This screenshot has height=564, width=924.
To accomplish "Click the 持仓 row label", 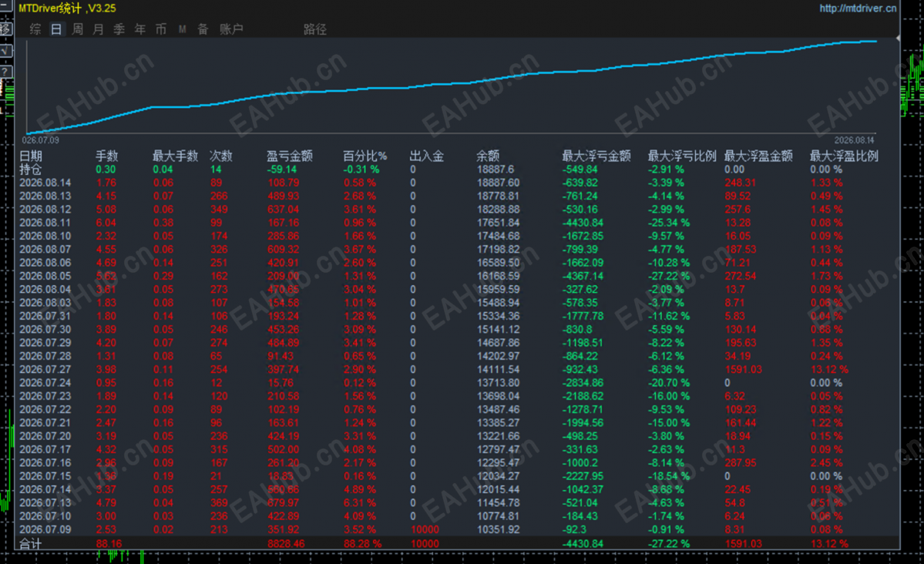I will tap(31, 170).
